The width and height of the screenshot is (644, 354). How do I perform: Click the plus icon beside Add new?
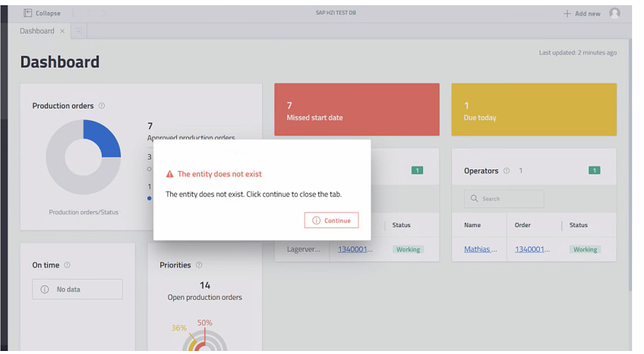(x=567, y=14)
